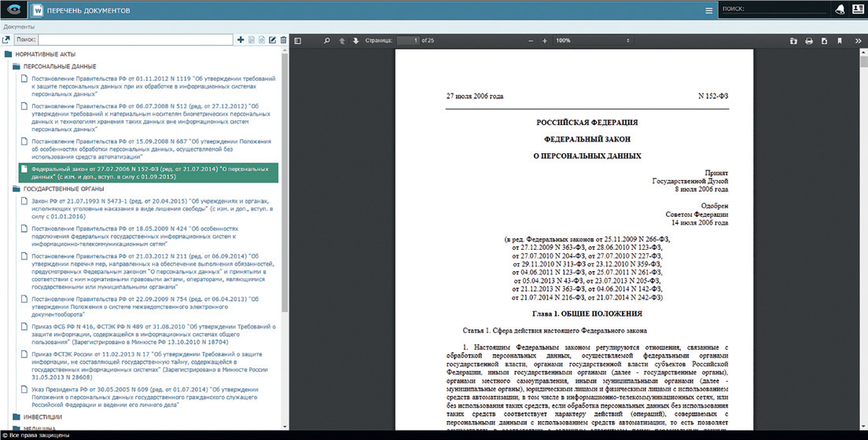Open Постановление N 211 document

coord(153,272)
